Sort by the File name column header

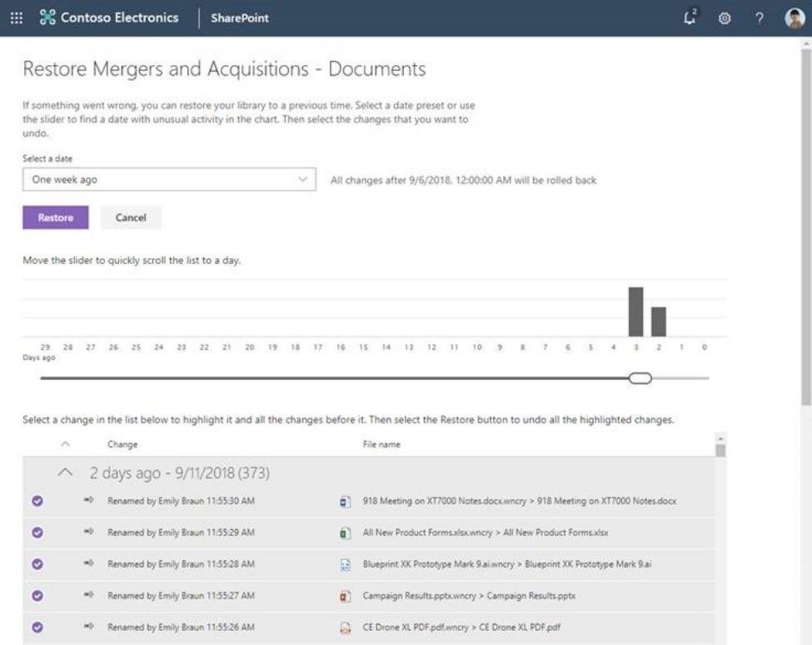[381, 444]
